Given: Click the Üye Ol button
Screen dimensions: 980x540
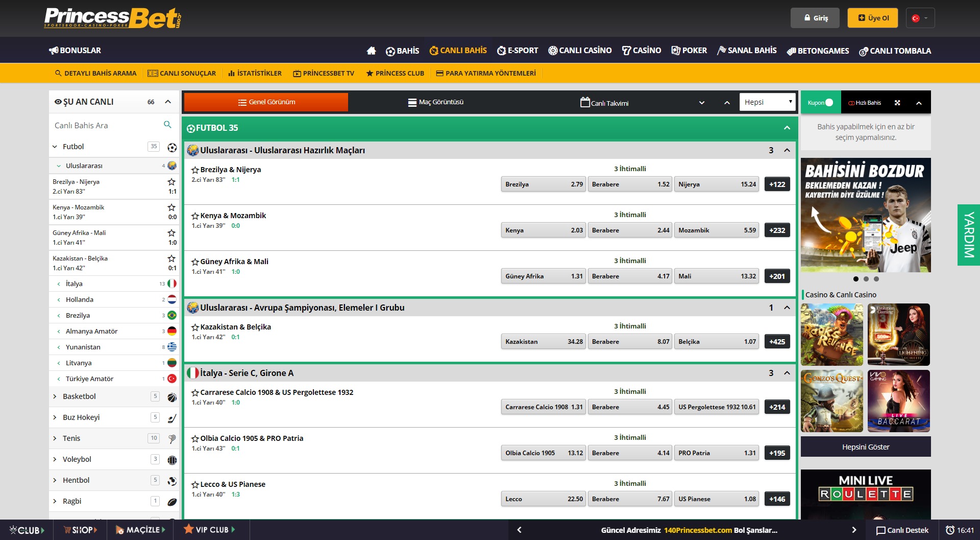Looking at the screenshot, I should [x=873, y=18].
